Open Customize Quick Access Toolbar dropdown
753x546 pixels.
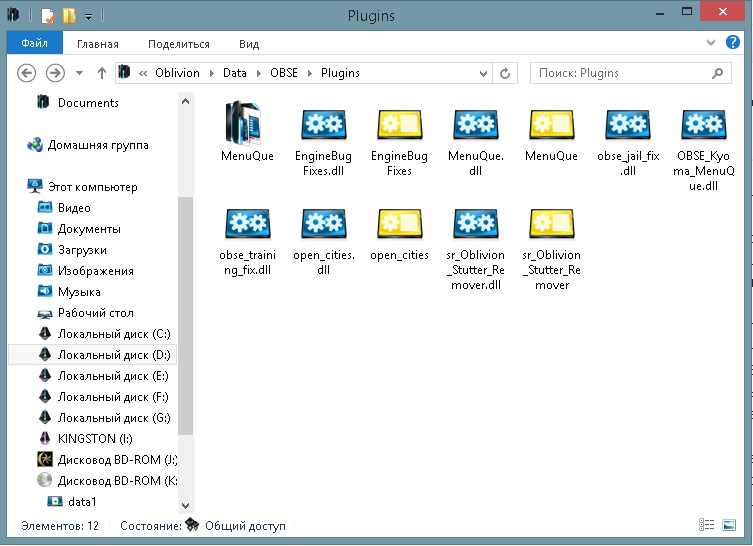pos(88,17)
